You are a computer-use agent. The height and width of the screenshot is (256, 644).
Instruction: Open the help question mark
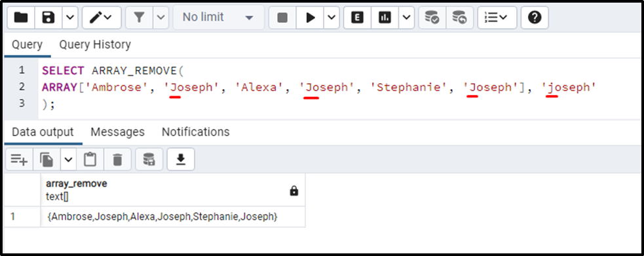535,18
